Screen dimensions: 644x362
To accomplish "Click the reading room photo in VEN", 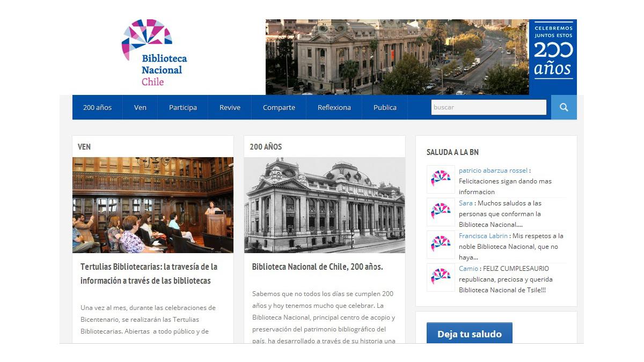I will 153,205.
